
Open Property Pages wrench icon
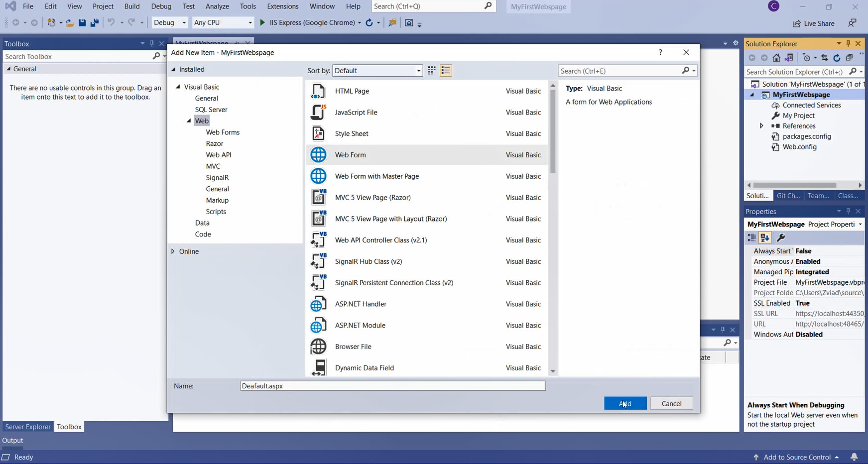point(781,238)
